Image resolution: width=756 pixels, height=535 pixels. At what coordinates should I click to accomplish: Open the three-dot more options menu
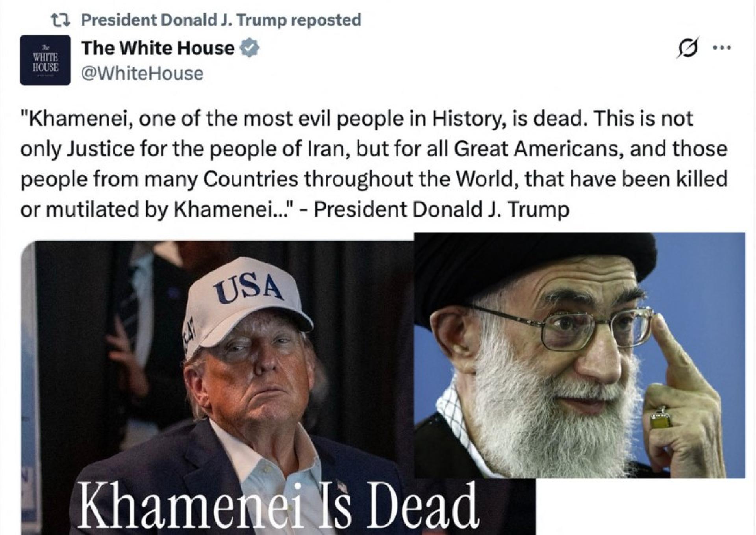(x=722, y=48)
